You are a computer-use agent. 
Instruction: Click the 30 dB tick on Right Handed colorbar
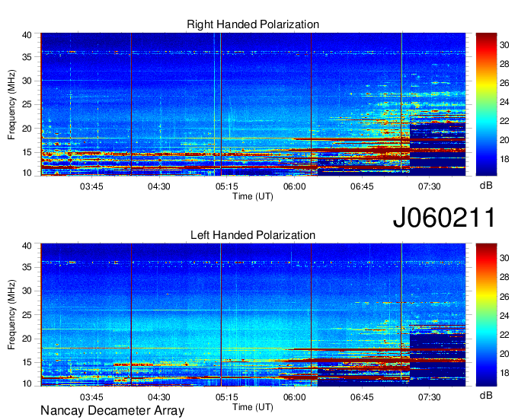[x=504, y=45]
